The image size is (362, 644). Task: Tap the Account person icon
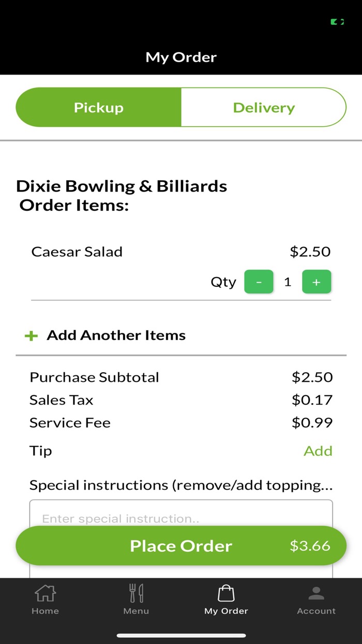tap(316, 592)
